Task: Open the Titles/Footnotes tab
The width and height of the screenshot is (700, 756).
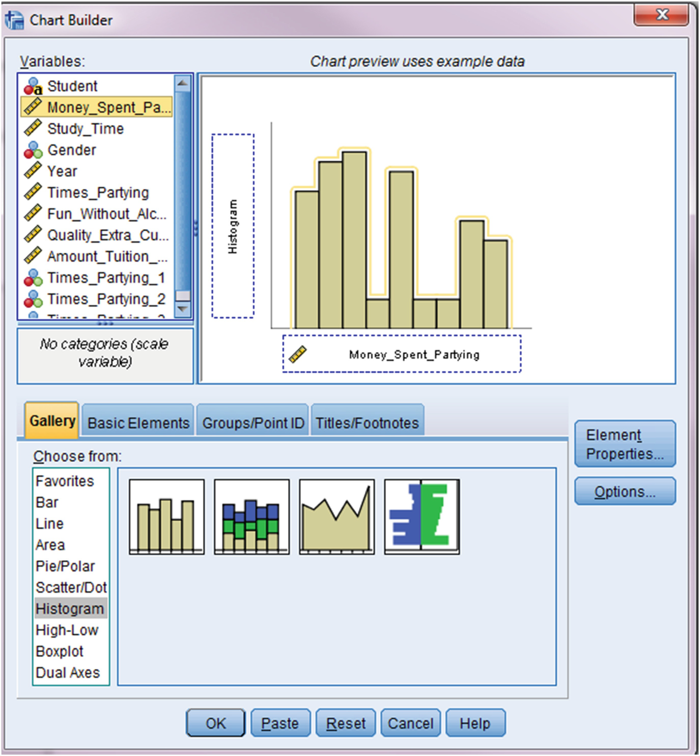Action: tap(367, 422)
